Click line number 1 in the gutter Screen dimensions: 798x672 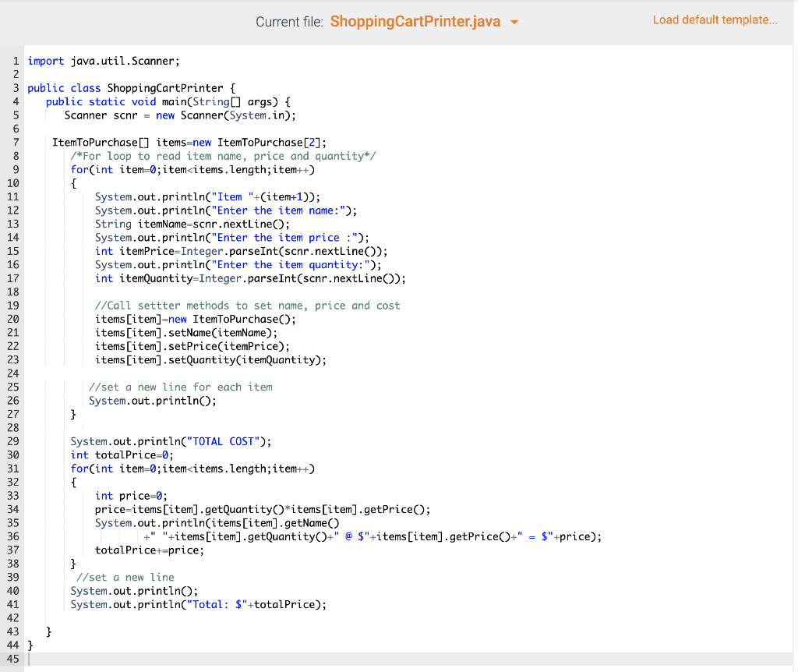click(16, 61)
